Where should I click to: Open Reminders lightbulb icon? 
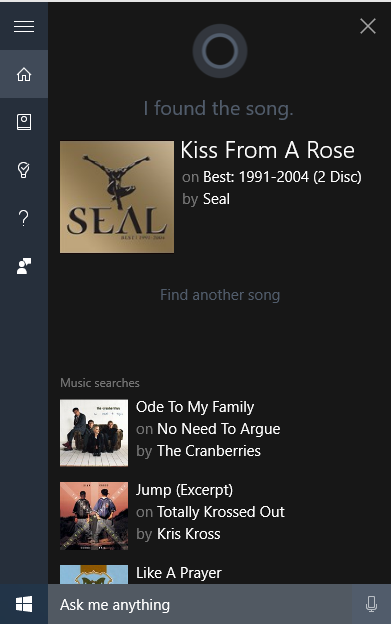click(x=24, y=170)
